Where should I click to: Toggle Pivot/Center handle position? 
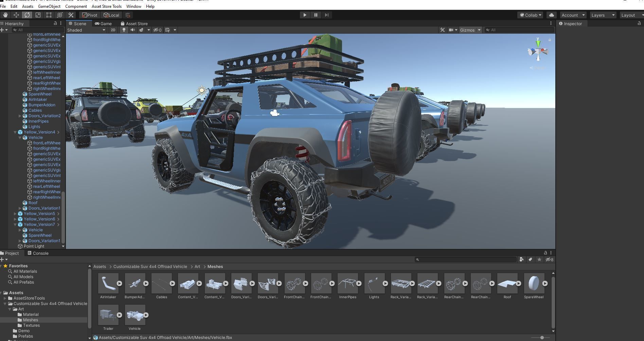(x=90, y=15)
